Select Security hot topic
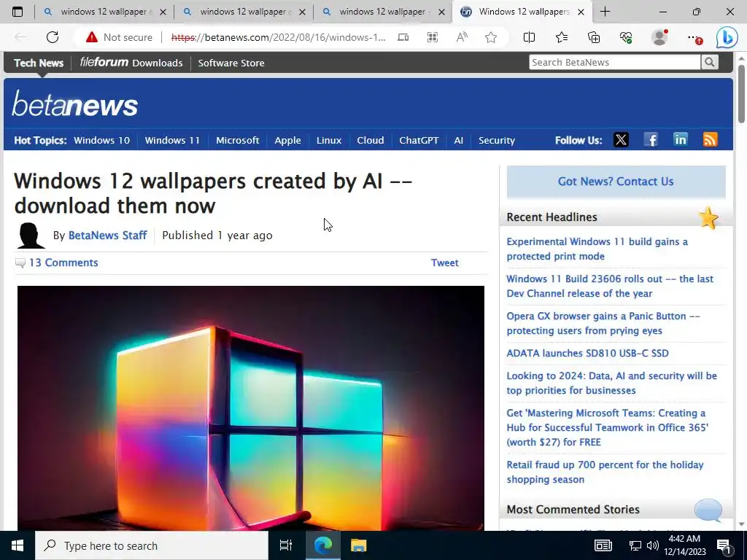This screenshot has height=560, width=747. (x=496, y=140)
